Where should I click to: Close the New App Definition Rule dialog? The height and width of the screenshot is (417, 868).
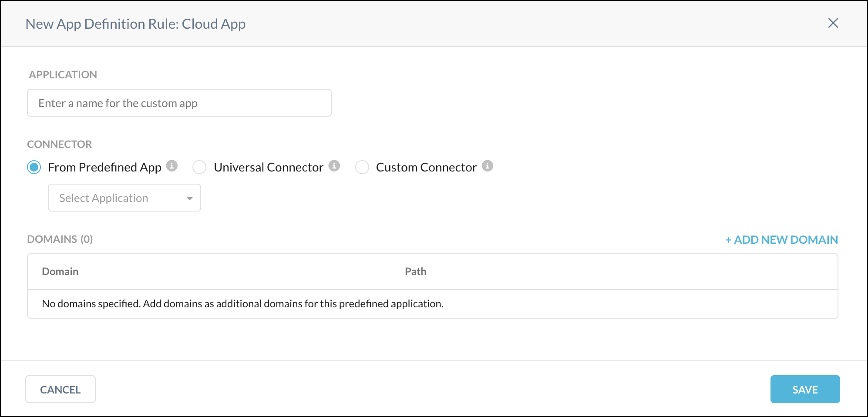(x=833, y=23)
